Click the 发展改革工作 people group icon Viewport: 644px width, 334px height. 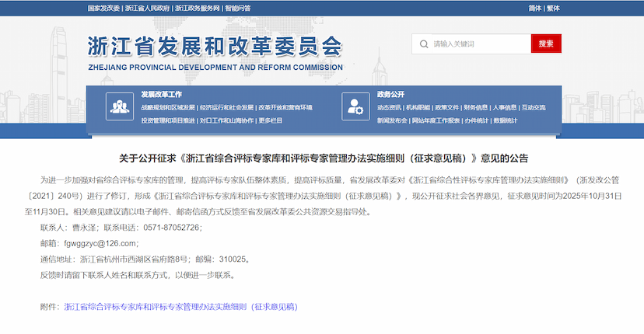click(x=119, y=106)
